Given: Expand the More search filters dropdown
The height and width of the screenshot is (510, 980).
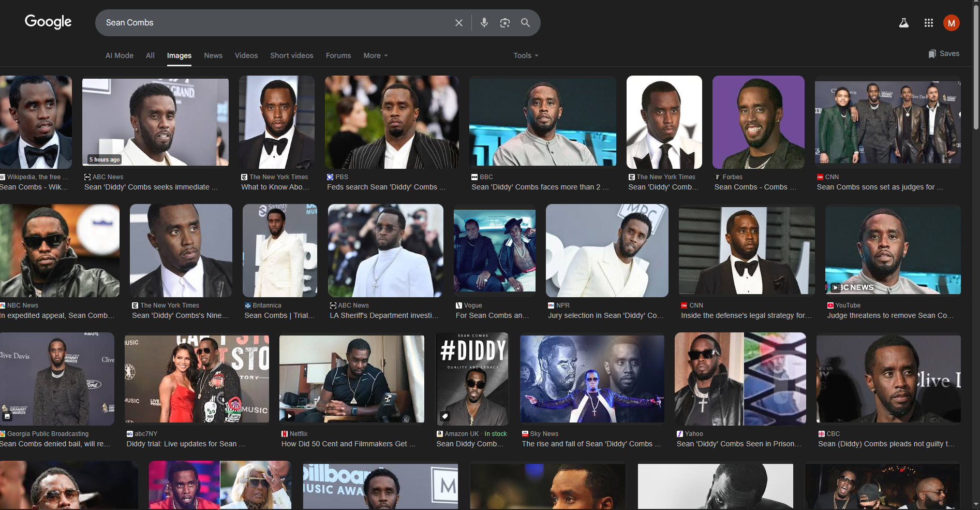Looking at the screenshot, I should pos(375,55).
